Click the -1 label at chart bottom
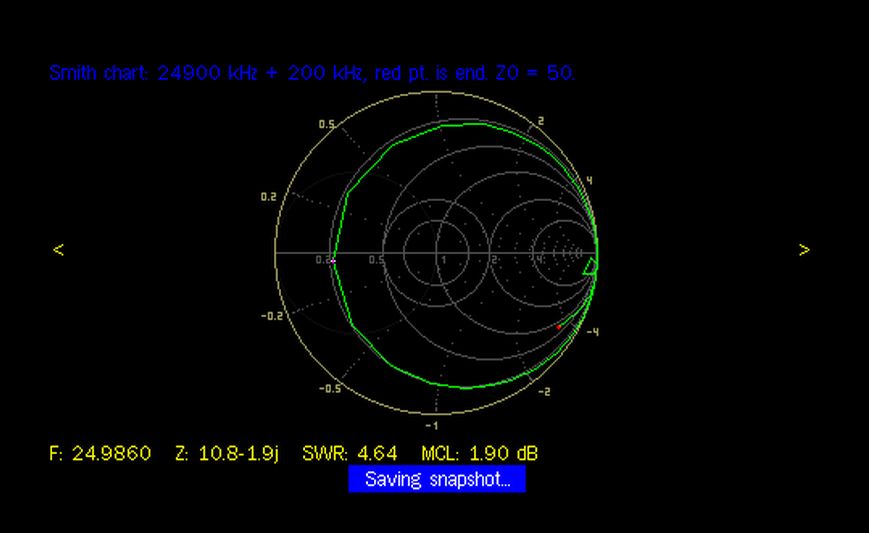The width and height of the screenshot is (869, 533). click(430, 425)
